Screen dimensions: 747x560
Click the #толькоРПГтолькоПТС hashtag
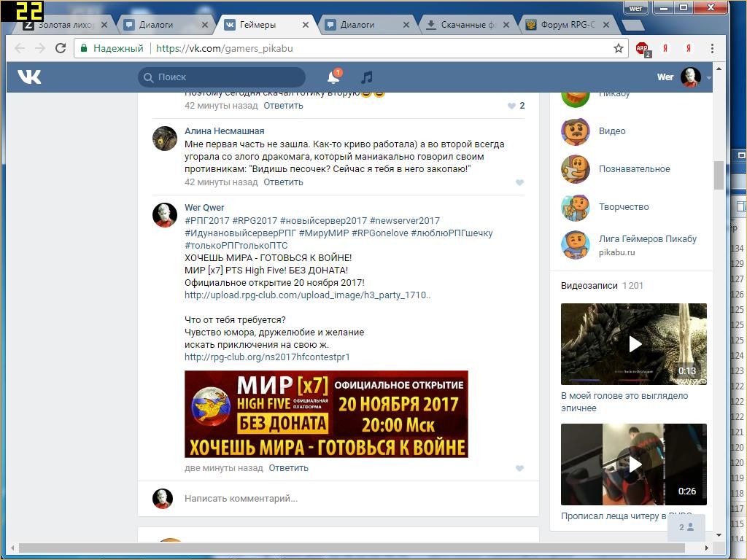(x=236, y=246)
